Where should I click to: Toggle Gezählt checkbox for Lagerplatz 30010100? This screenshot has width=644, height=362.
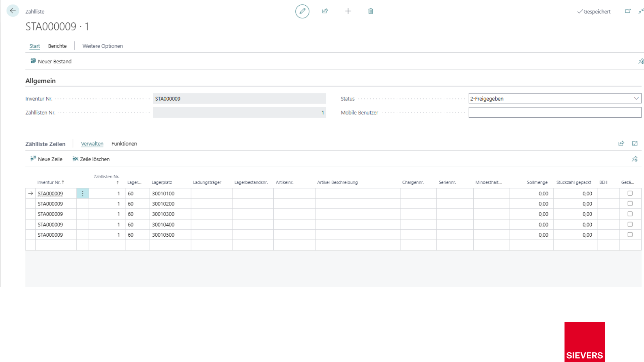630,193
